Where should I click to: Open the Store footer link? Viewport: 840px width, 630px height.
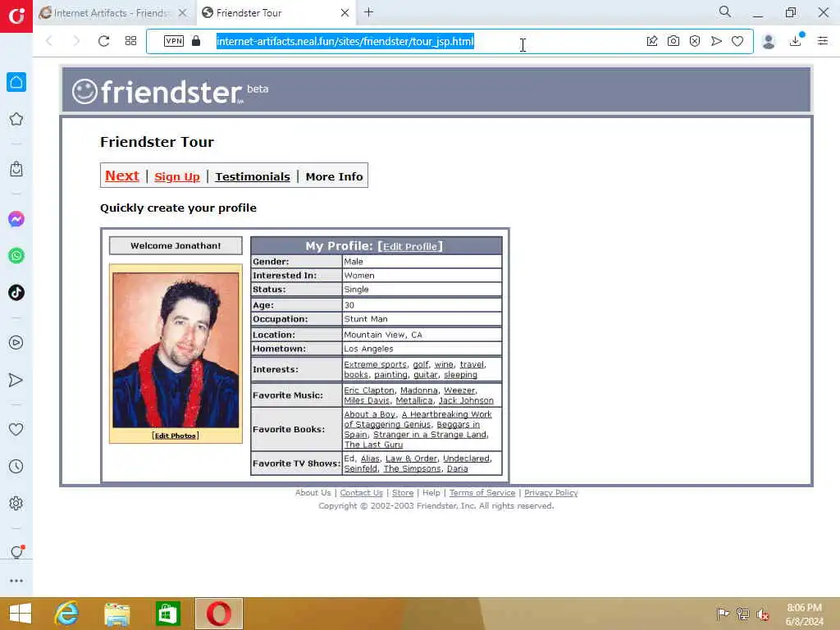(x=402, y=493)
